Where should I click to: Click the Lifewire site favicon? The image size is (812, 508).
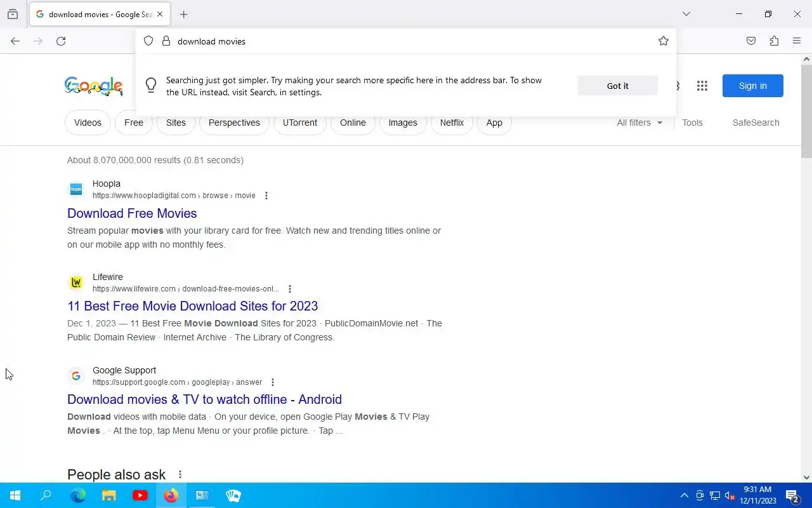click(76, 282)
